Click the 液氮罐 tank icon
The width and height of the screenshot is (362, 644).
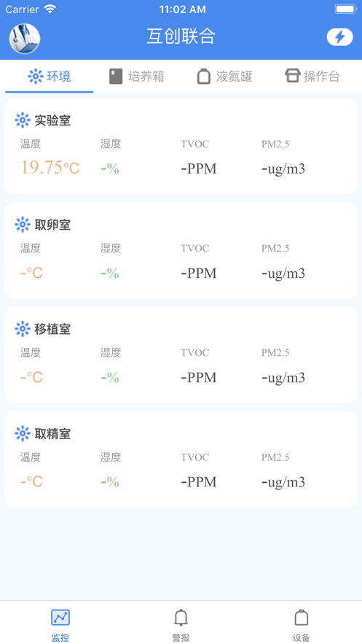(x=204, y=77)
